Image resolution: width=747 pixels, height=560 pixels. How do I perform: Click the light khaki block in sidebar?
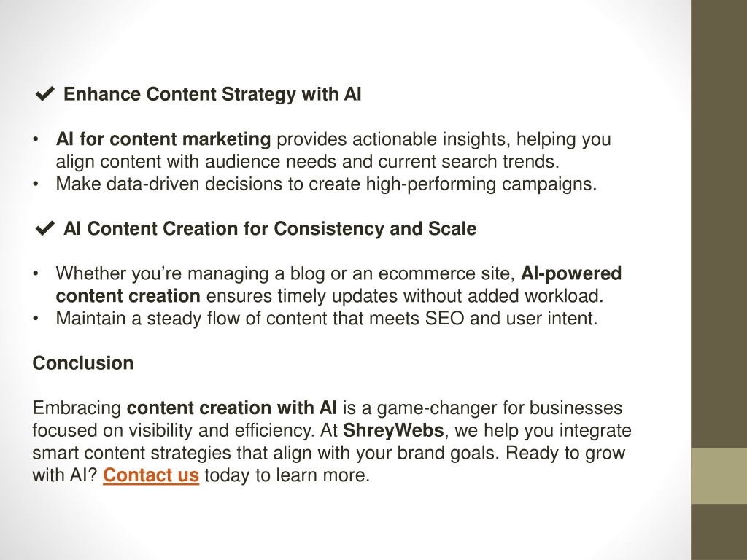point(719,475)
